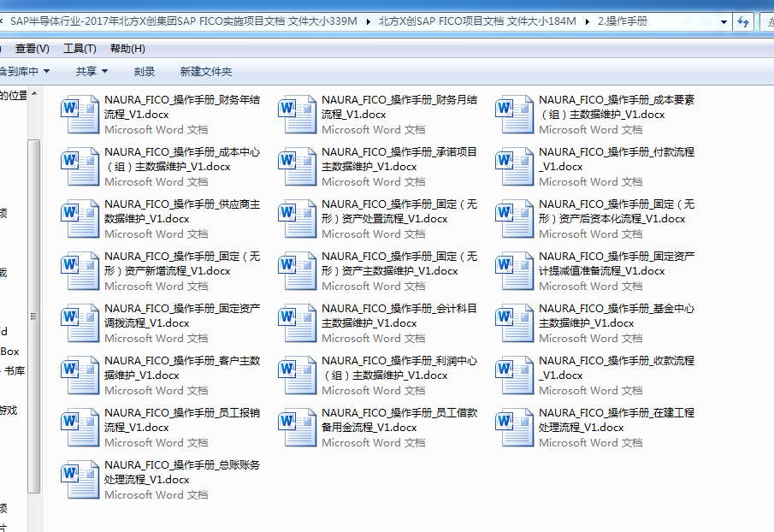Click the 刻录 toolbar button
Image resolution: width=774 pixels, height=532 pixels.
[x=145, y=72]
